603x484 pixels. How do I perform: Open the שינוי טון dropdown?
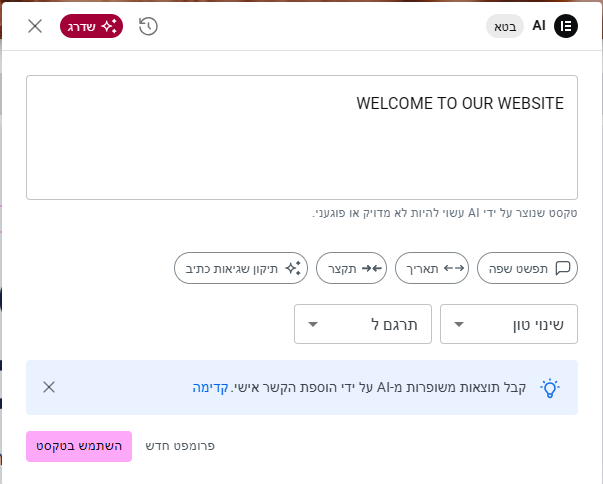pyautogui.click(x=508, y=324)
